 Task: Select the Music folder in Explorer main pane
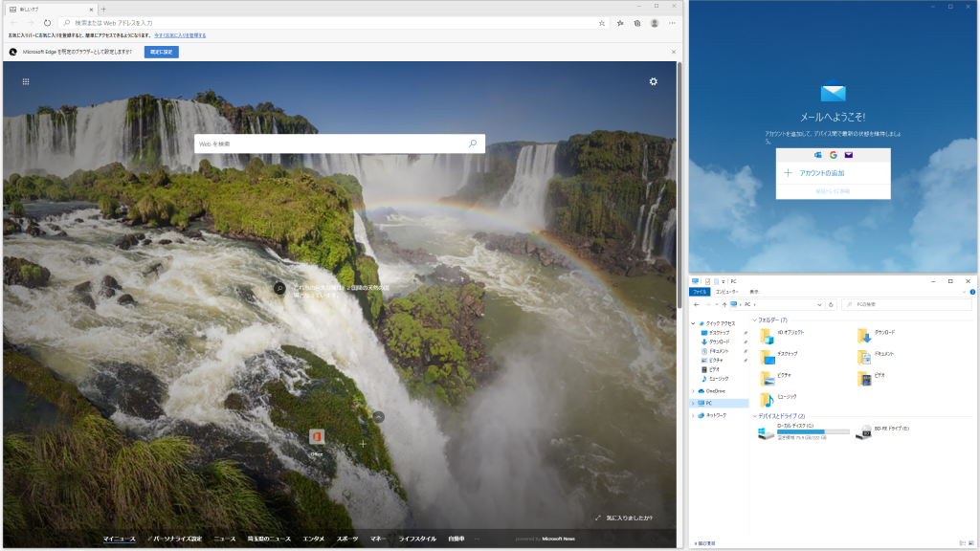tap(779, 400)
